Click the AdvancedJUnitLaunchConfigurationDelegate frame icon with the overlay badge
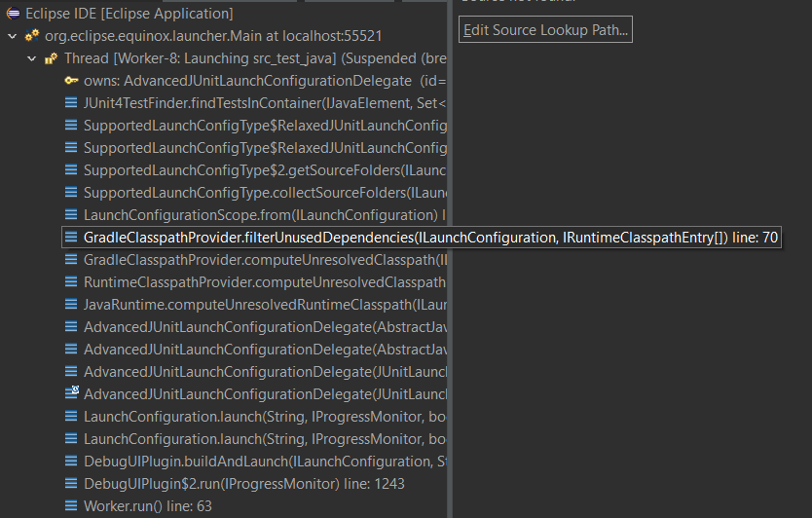The height and width of the screenshot is (518, 812). [x=72, y=392]
